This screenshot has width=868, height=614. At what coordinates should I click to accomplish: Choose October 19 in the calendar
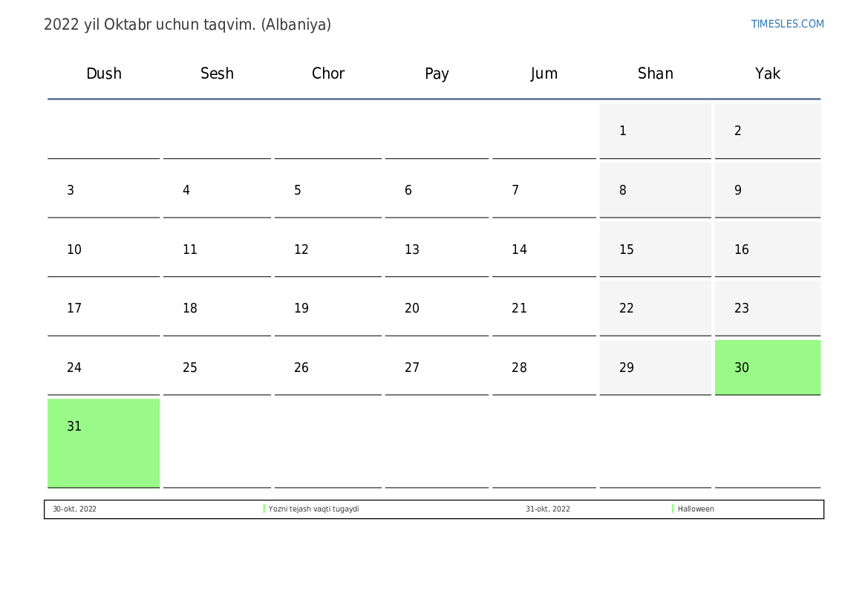click(328, 308)
